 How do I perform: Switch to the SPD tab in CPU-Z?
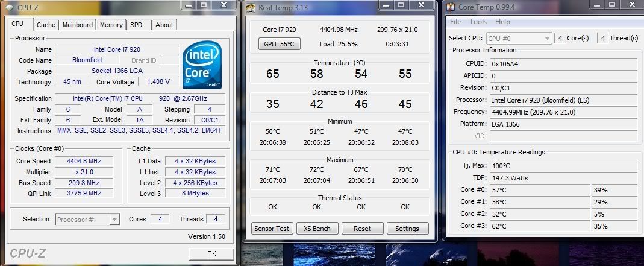pos(136,25)
